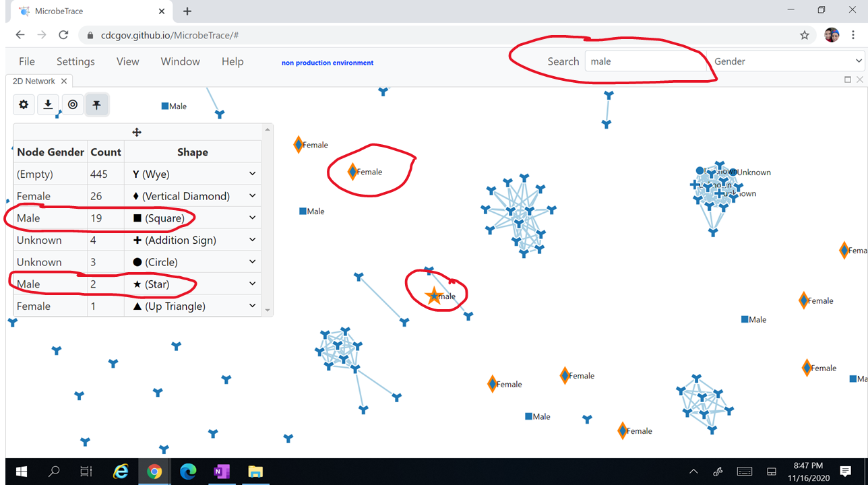Image resolution: width=868 pixels, height=485 pixels.
Task: Open the Settings menu
Action: click(x=75, y=61)
